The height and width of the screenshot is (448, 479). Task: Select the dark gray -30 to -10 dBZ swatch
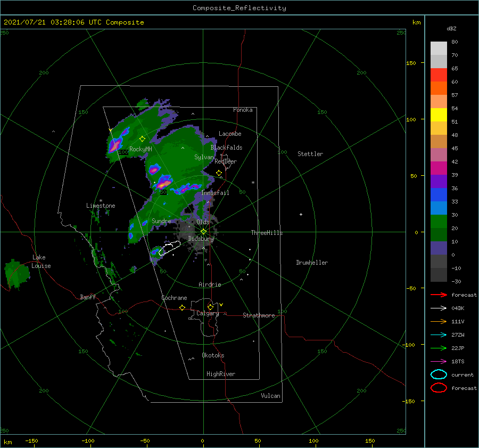(439, 275)
